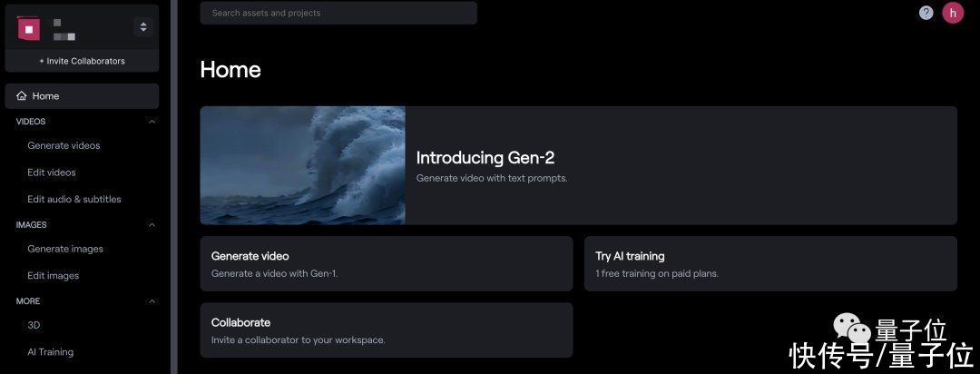Click the sidebar Home house icon
Viewport: 980px width, 374px height.
(x=22, y=95)
